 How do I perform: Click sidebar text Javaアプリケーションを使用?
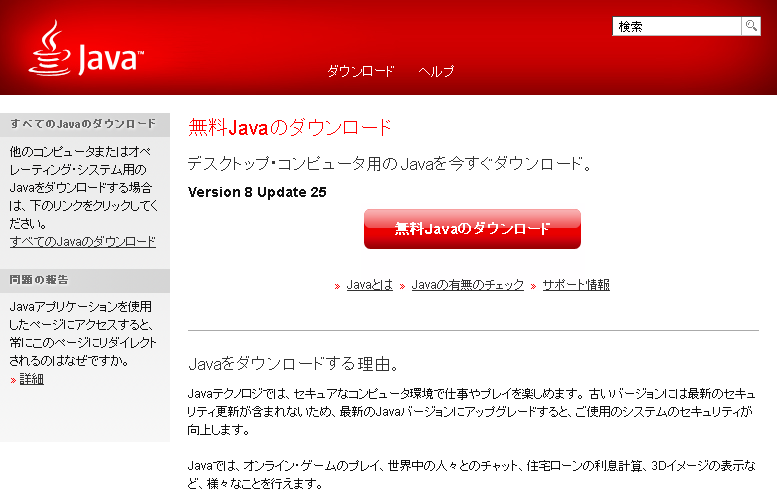(x=83, y=333)
